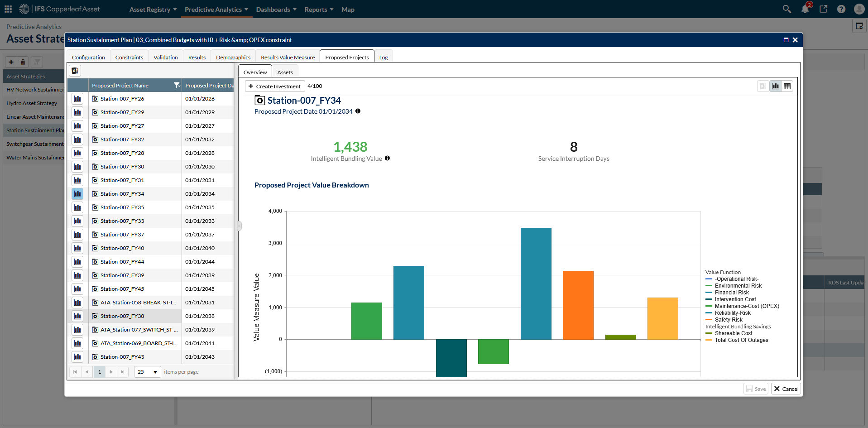Switch to table view
868x428 pixels.
[x=787, y=86]
